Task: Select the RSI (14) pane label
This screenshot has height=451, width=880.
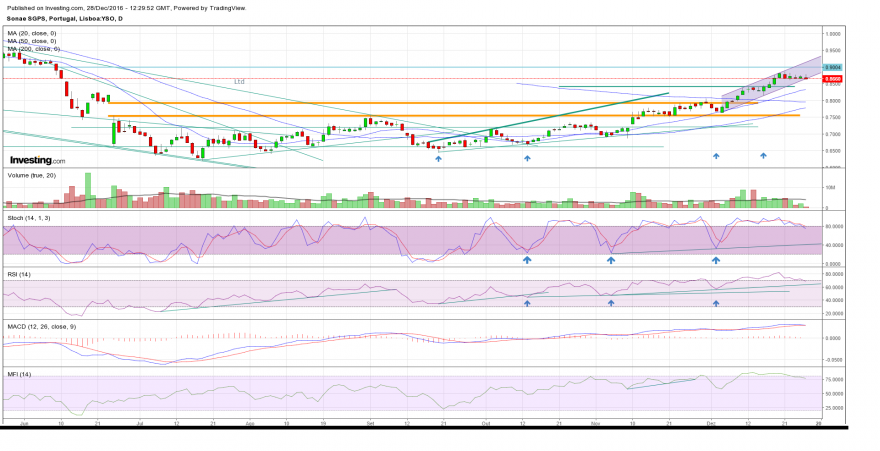Action: (x=19, y=274)
